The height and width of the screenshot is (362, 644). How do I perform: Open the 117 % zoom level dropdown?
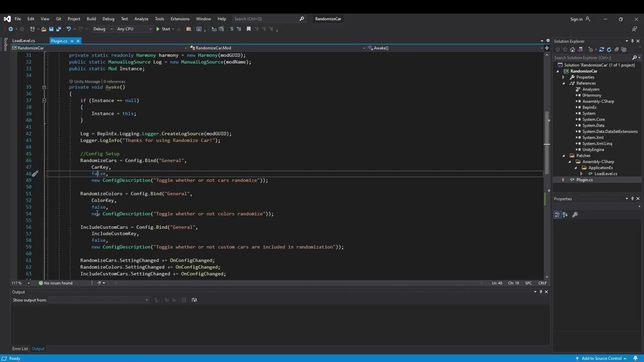point(21,283)
